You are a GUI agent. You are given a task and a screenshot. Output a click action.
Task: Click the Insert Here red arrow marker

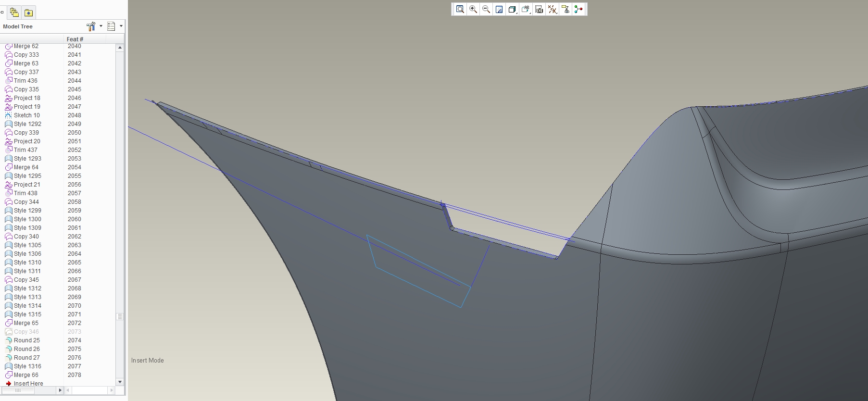[8, 384]
